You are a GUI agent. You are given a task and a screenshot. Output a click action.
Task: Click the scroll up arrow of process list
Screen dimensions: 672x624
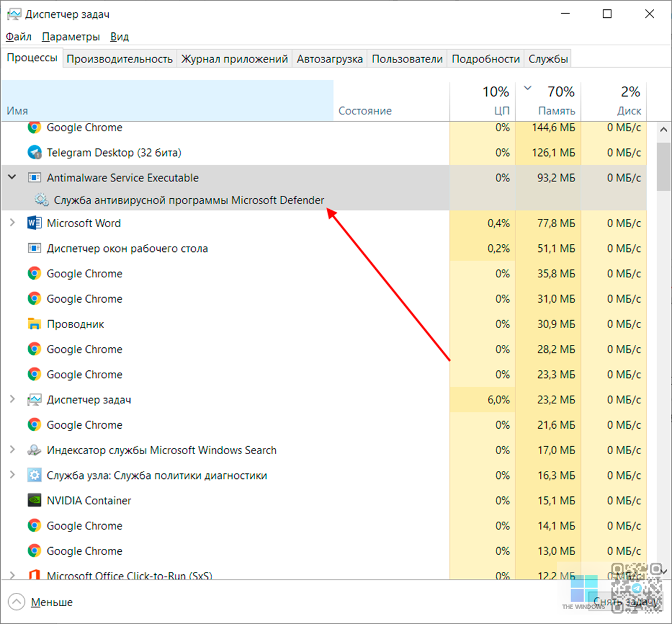tap(664, 129)
